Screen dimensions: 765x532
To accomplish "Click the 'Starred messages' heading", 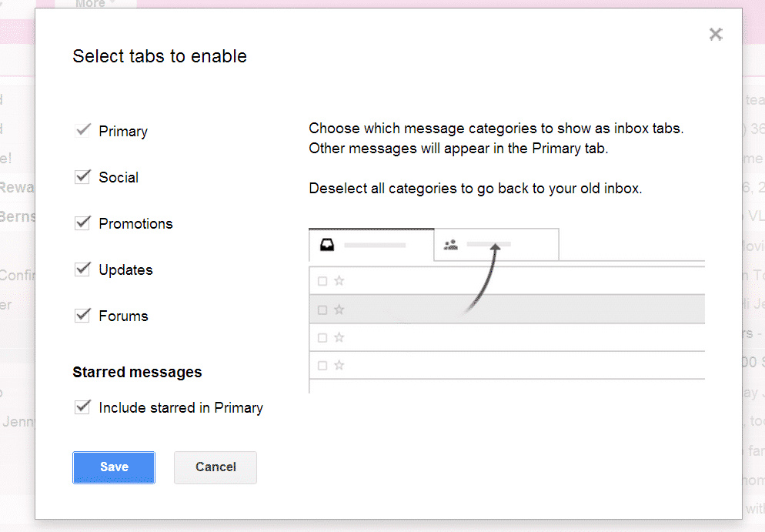I will 137,373.
